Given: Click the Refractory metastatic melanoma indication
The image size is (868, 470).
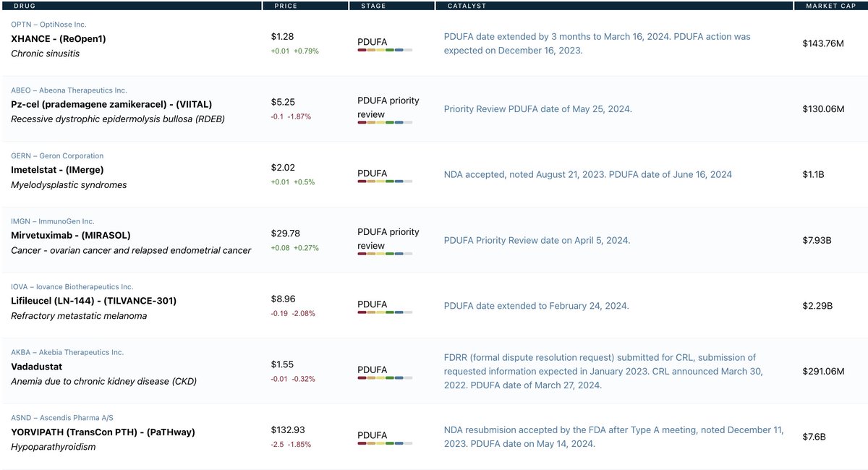Looking at the screenshot, I should pyautogui.click(x=79, y=316).
